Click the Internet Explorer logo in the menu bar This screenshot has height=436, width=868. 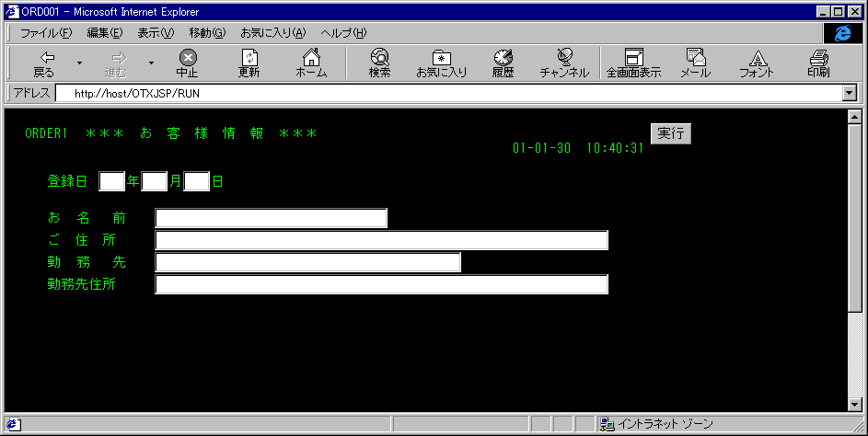point(843,33)
